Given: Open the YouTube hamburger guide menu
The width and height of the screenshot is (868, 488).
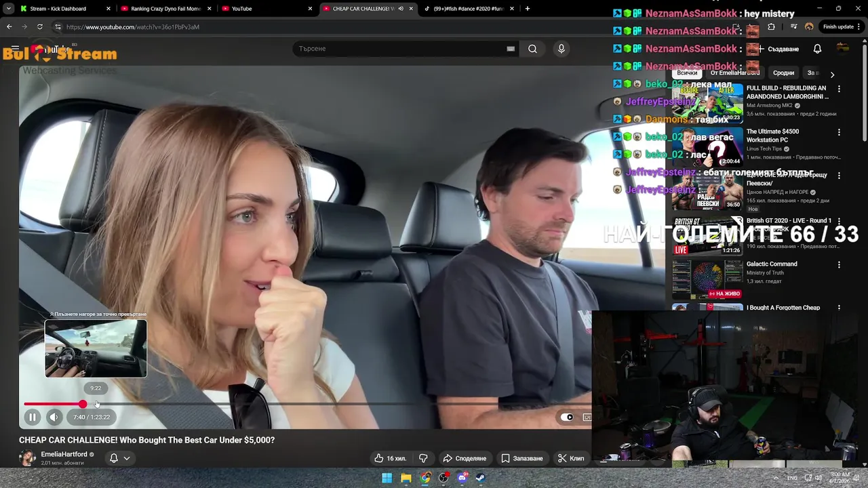Looking at the screenshot, I should pyautogui.click(x=15, y=49).
